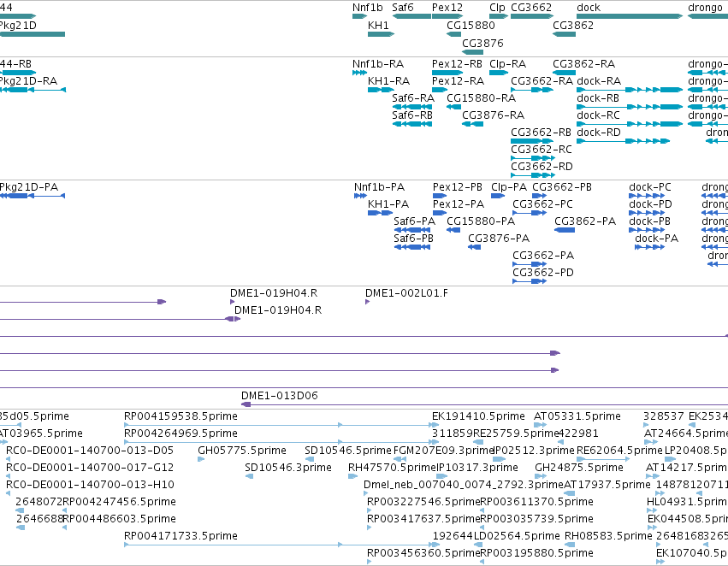
Task: Click the KH1 gene glyph
Action: tap(382, 34)
